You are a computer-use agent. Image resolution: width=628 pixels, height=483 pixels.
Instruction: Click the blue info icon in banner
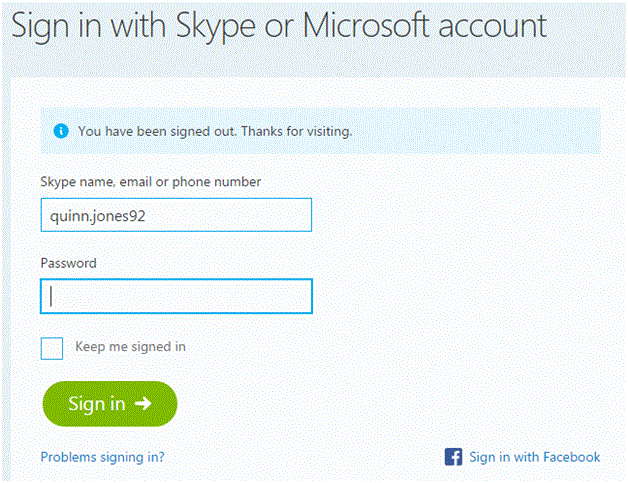click(x=61, y=131)
